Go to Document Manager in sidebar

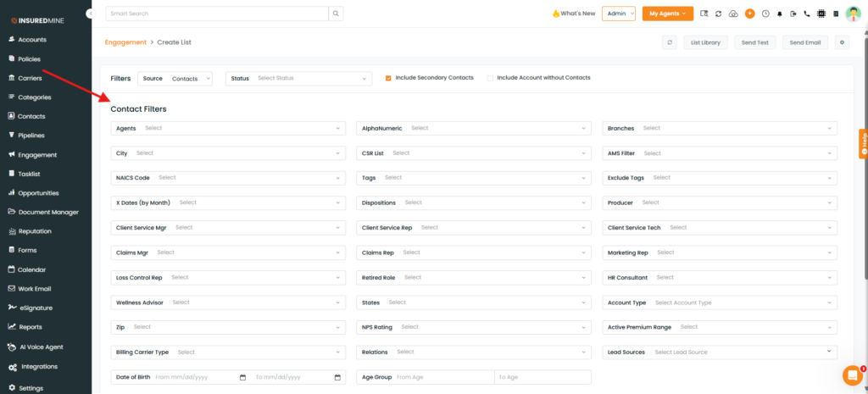48,212
